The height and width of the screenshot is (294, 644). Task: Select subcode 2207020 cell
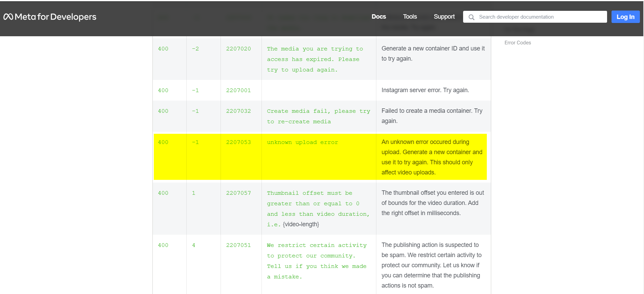(238, 49)
